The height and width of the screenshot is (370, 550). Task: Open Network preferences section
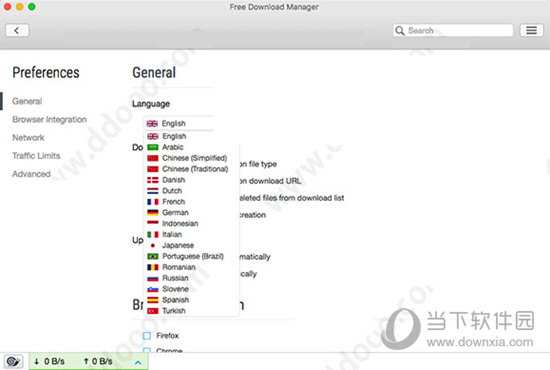(28, 138)
